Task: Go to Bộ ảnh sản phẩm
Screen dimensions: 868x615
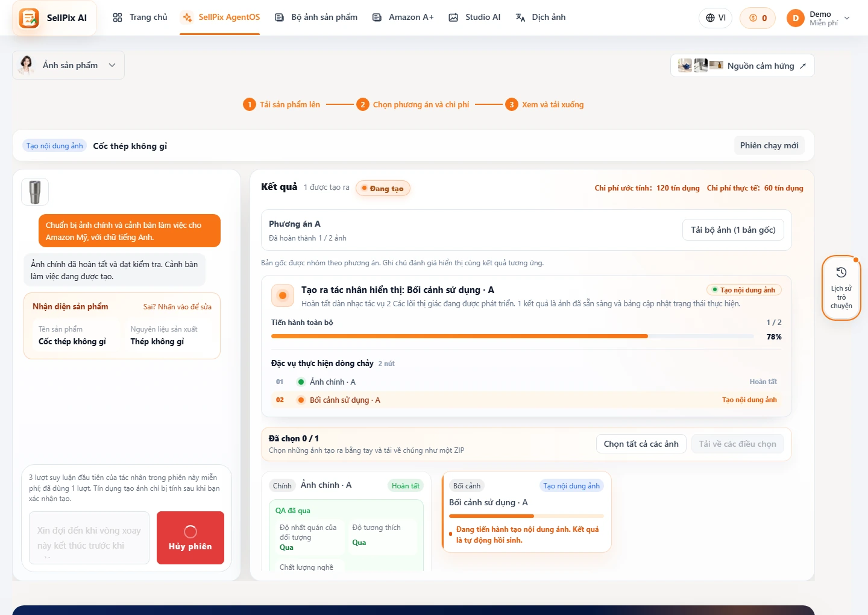Action: [316, 17]
